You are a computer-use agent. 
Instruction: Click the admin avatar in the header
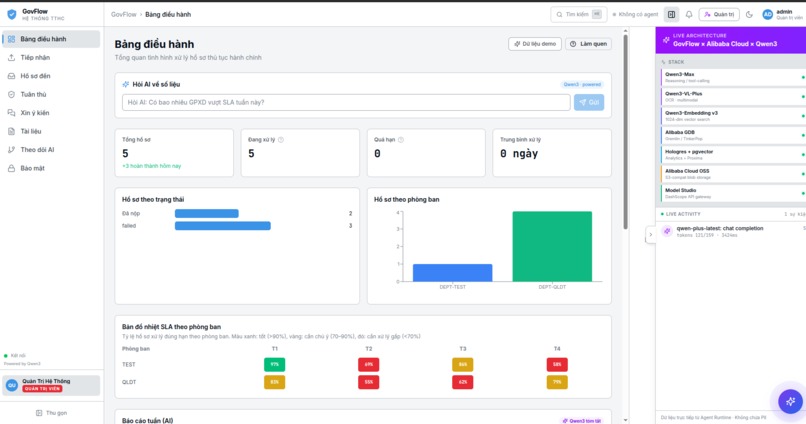point(767,14)
